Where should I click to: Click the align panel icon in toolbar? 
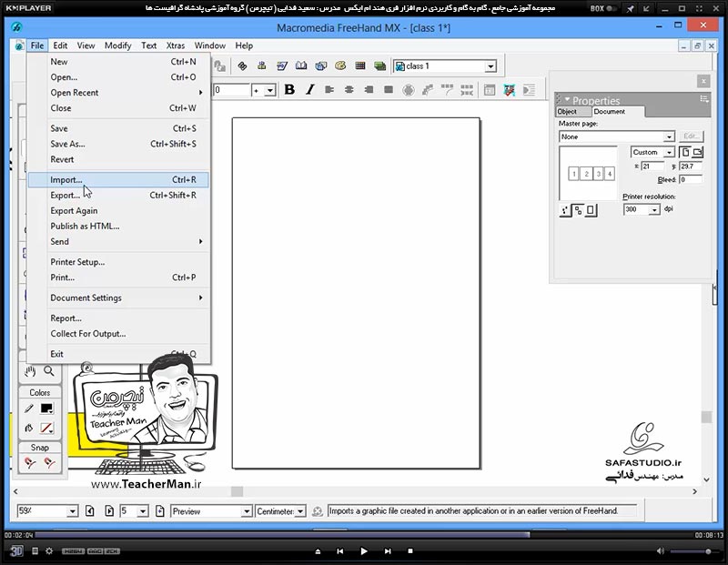click(x=262, y=66)
